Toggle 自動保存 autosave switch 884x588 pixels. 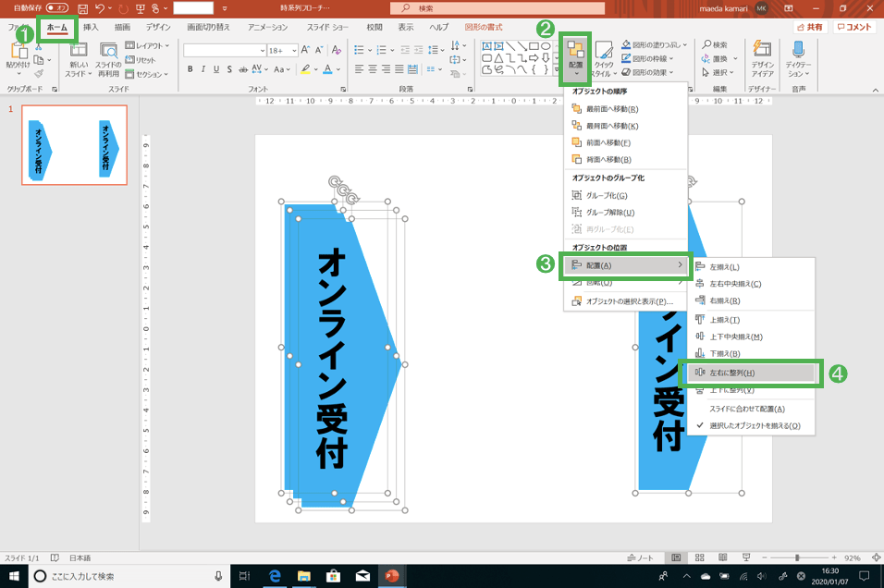tap(57, 8)
